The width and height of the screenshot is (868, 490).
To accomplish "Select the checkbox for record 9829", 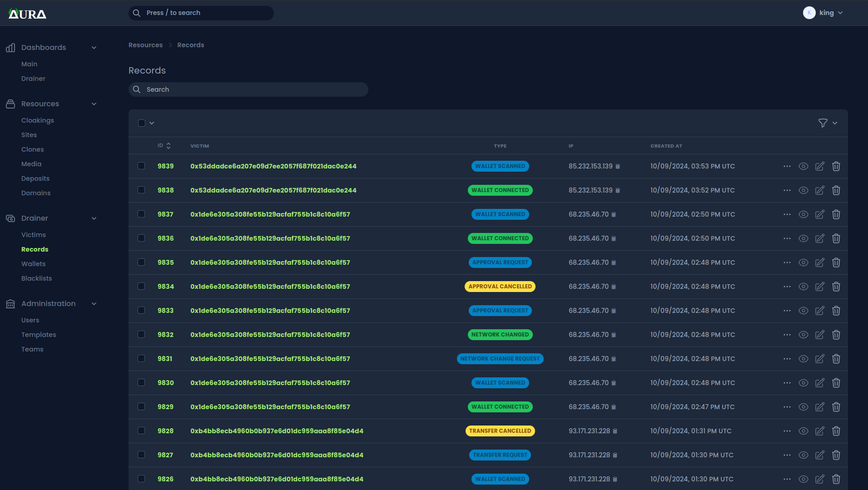I will 141,407.
